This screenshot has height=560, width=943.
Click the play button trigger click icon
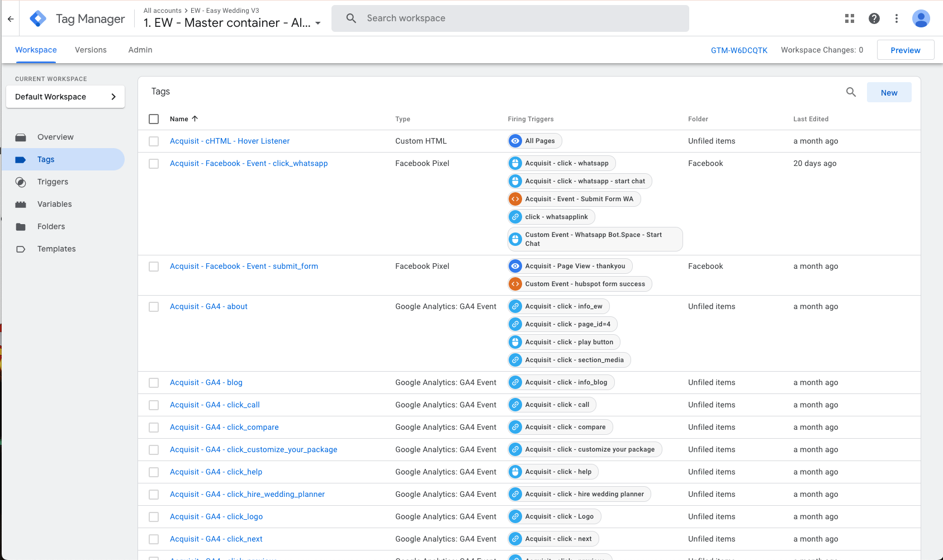click(515, 342)
